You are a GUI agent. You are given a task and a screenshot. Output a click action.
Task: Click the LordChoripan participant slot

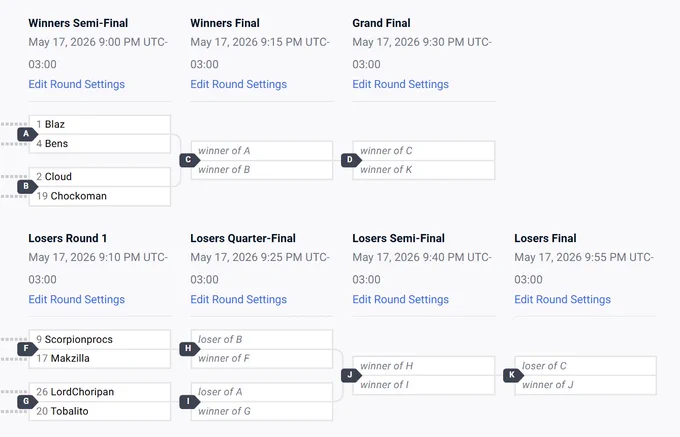(x=100, y=392)
